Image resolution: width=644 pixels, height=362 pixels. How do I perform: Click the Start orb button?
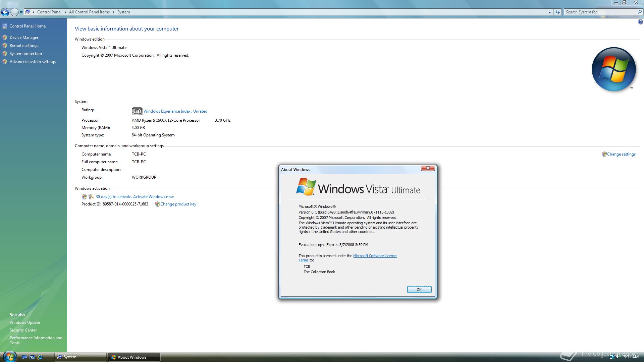pyautogui.click(x=9, y=357)
